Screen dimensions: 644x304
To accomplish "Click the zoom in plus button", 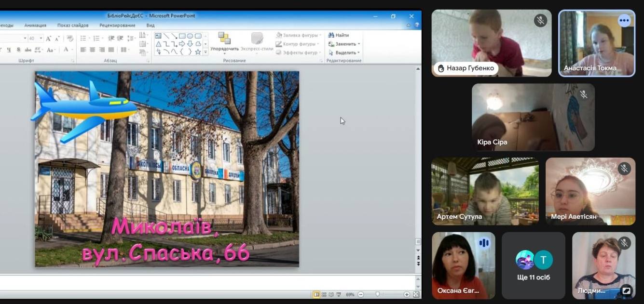I will [407, 294].
